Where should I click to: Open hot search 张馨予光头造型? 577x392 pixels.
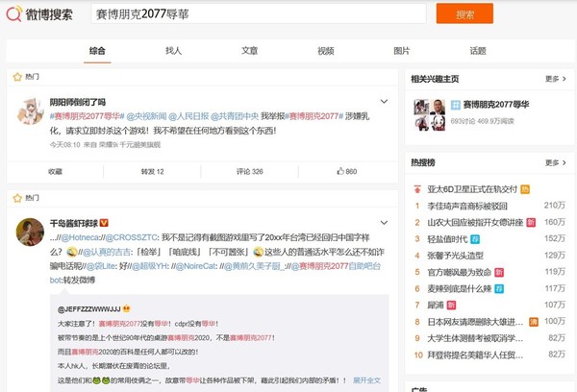[455, 256]
